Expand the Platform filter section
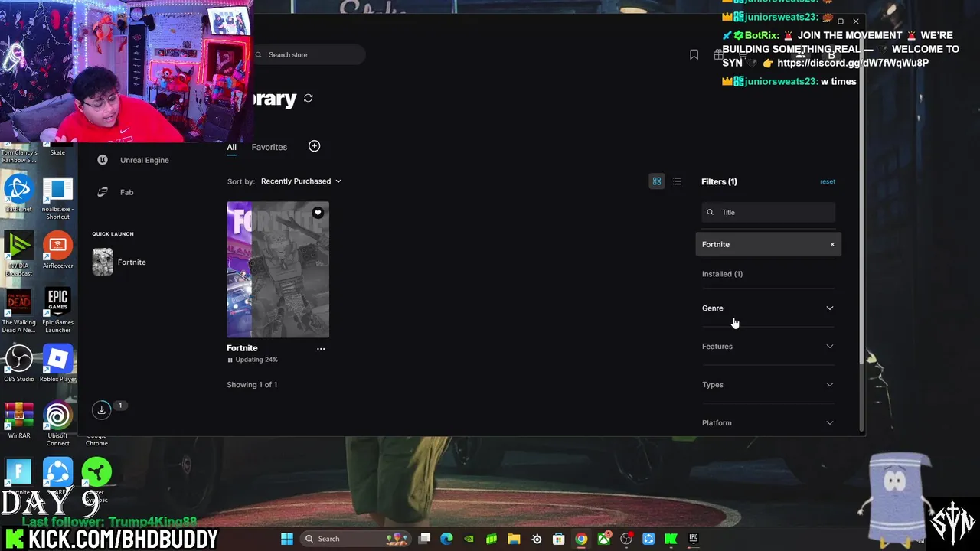This screenshot has width=980, height=551. click(768, 422)
